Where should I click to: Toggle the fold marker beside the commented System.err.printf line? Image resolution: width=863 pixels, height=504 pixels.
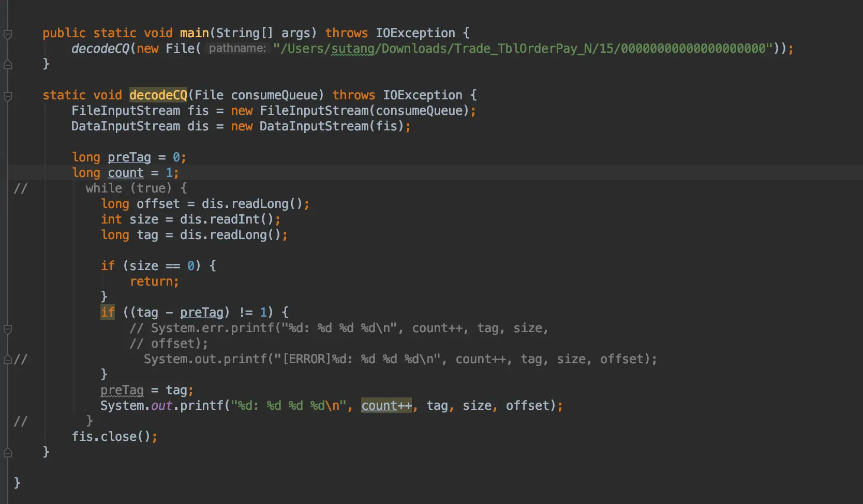tap(8, 330)
